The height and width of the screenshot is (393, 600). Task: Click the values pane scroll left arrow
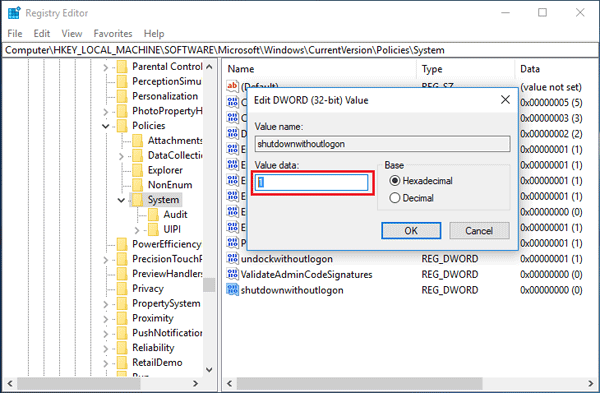pos(230,383)
